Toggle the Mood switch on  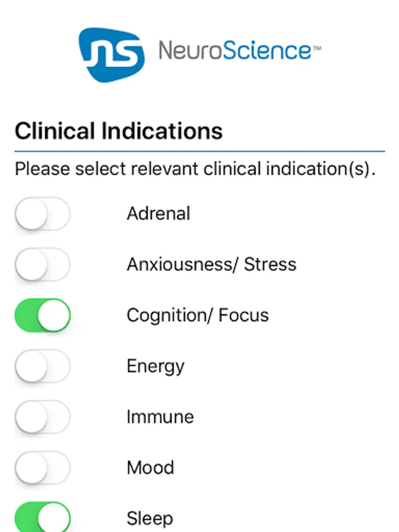(x=43, y=468)
